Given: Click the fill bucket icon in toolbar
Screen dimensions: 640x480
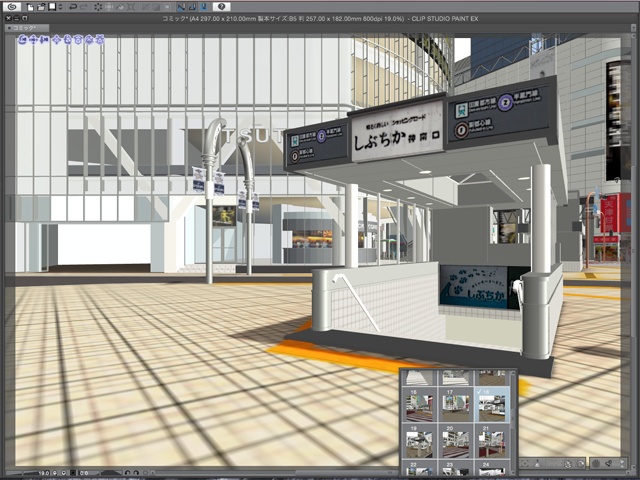Looking at the screenshot, I should (120, 7).
